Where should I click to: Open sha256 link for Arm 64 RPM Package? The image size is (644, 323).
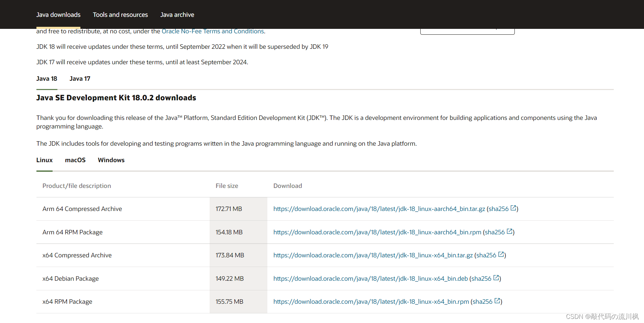coord(495,232)
